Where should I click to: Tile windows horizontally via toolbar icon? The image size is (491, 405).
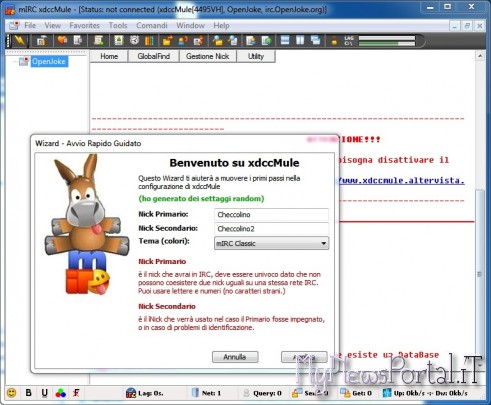[285, 40]
